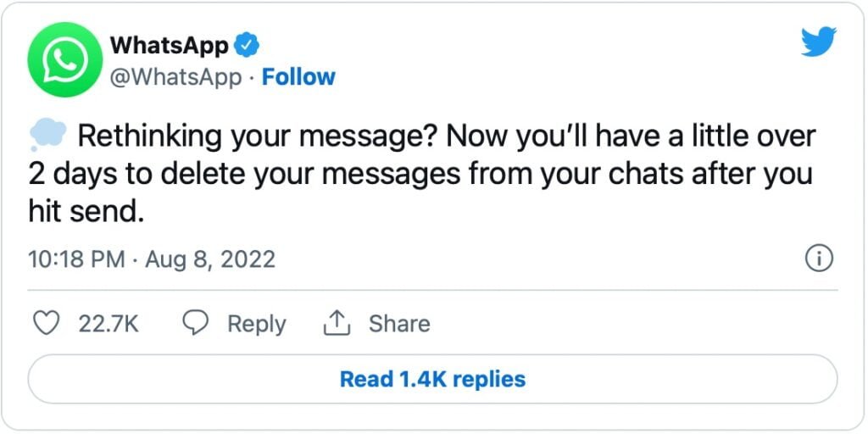This screenshot has height=434, width=868.
Task: Open the tweet info circle icon
Action: point(819,259)
